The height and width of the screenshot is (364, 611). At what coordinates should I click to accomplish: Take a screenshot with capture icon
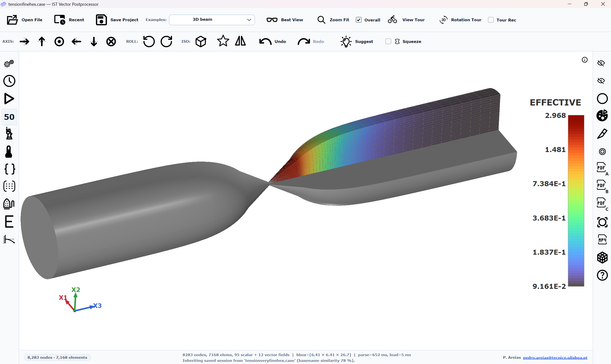point(602,222)
